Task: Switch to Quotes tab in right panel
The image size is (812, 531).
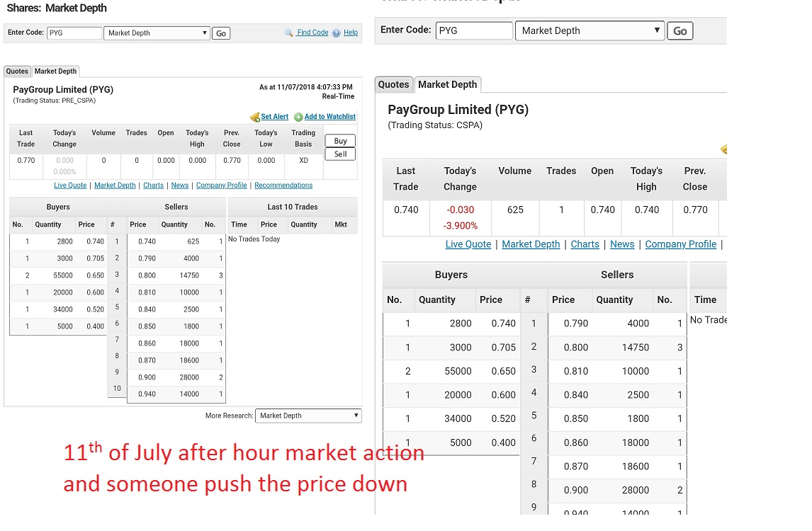Action: tap(393, 84)
